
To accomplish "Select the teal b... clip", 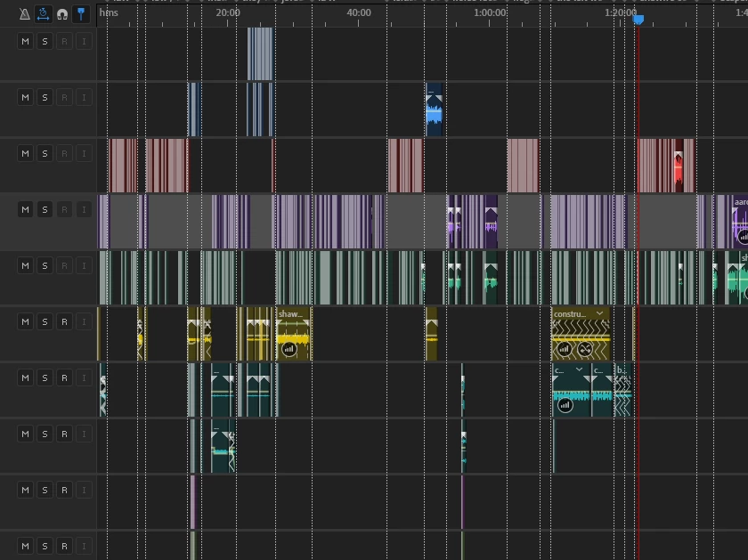I will click(x=622, y=390).
